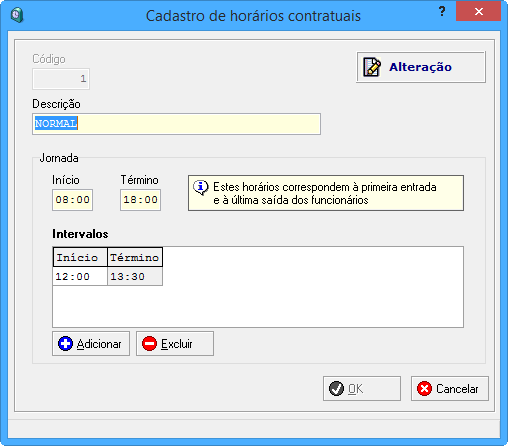508x446 pixels.
Task: Click the red X icon on Cancelar
Action: pos(424,389)
